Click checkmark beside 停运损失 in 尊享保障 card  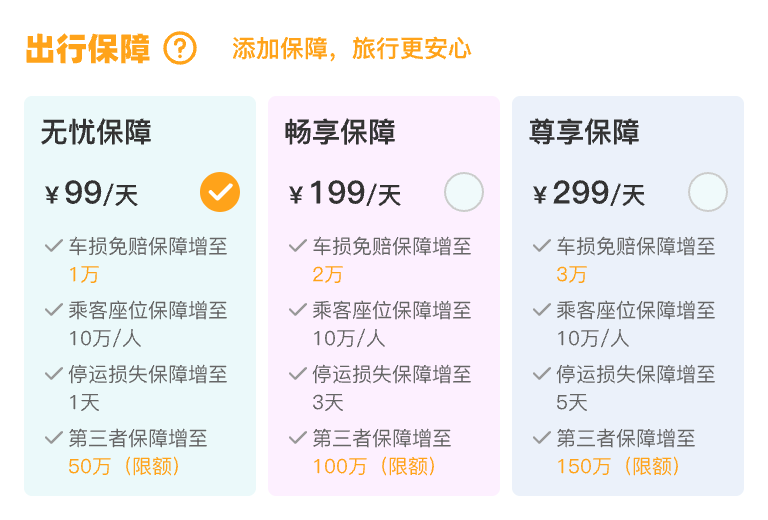pyautogui.click(x=542, y=374)
